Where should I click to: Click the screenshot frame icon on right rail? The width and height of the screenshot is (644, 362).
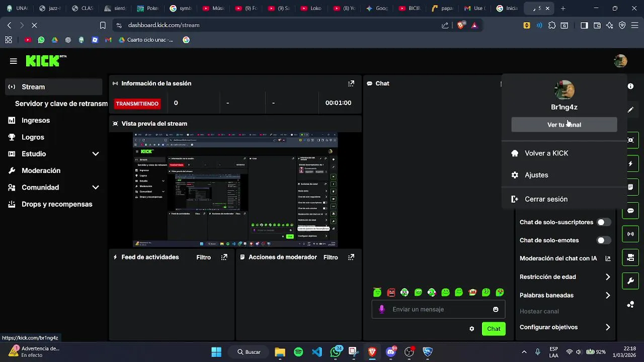point(630,140)
